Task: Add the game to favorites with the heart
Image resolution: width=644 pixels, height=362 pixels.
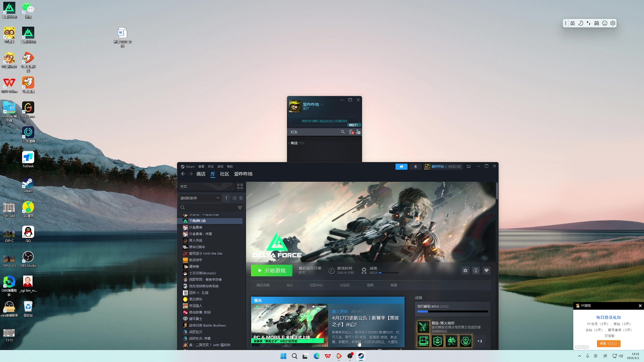Action: 486,270
